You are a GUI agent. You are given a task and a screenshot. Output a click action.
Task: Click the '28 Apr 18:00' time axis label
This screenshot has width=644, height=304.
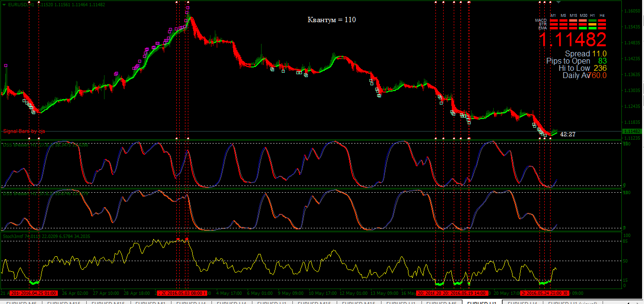137,293
